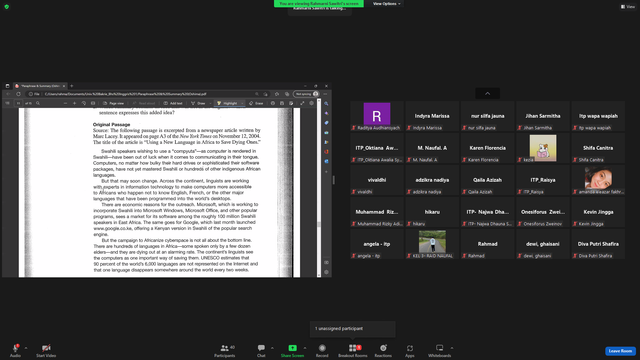Select the hikaru participant tile
The height and width of the screenshot is (360, 640).
click(432, 212)
